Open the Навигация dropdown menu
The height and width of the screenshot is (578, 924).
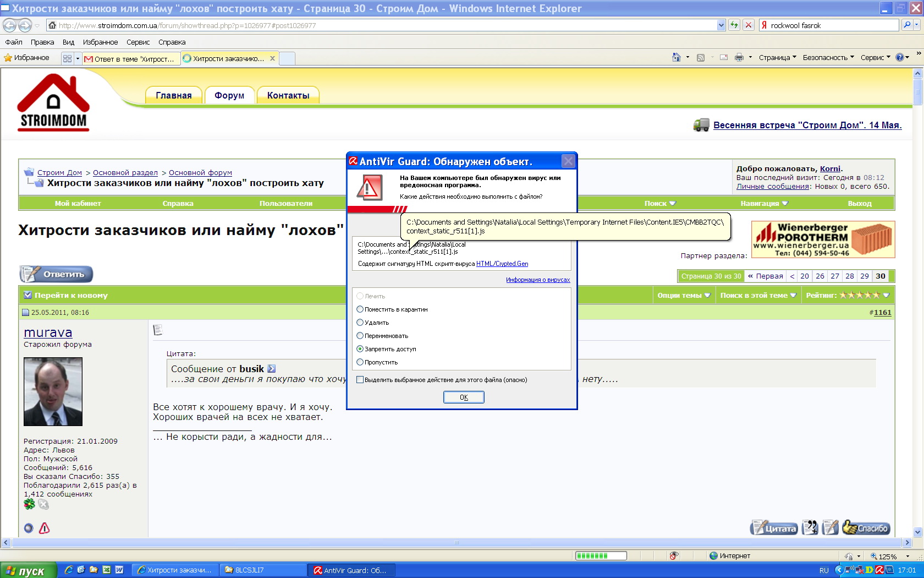coord(764,203)
